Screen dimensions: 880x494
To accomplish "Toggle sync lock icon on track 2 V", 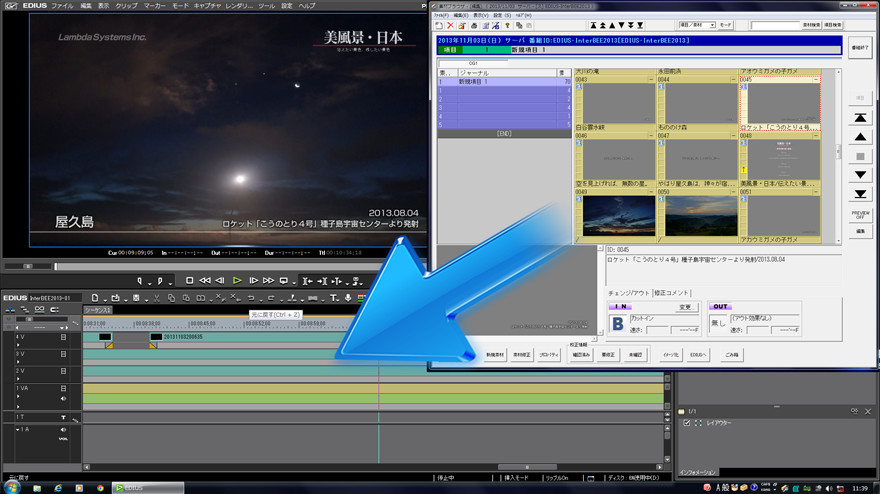I will pos(63,371).
